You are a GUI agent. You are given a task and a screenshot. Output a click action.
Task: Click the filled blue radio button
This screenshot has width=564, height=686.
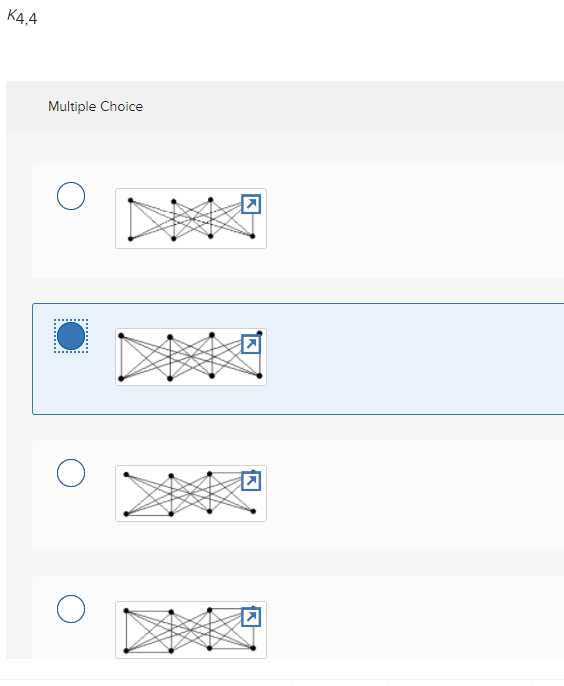(x=71, y=336)
